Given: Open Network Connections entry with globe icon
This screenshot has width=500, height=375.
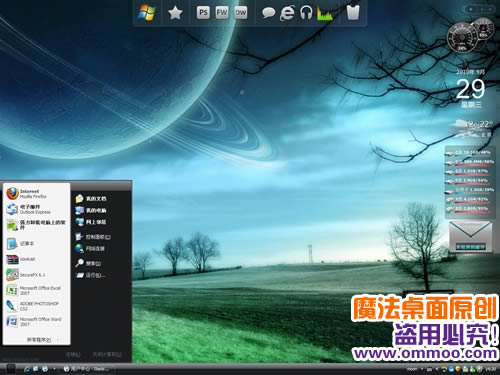Looking at the screenshot, I should pyautogui.click(x=90, y=249).
